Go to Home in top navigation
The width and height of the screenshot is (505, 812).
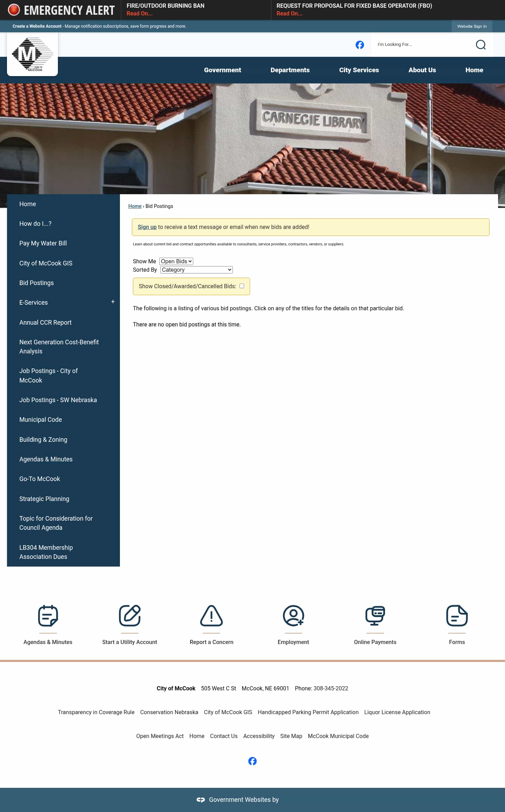(x=474, y=70)
